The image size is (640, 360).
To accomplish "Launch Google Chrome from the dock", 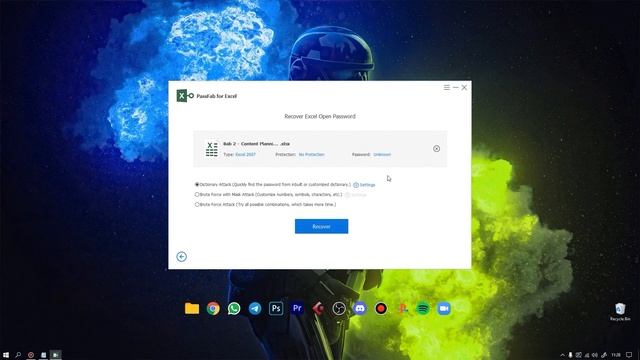I will pyautogui.click(x=213, y=309).
